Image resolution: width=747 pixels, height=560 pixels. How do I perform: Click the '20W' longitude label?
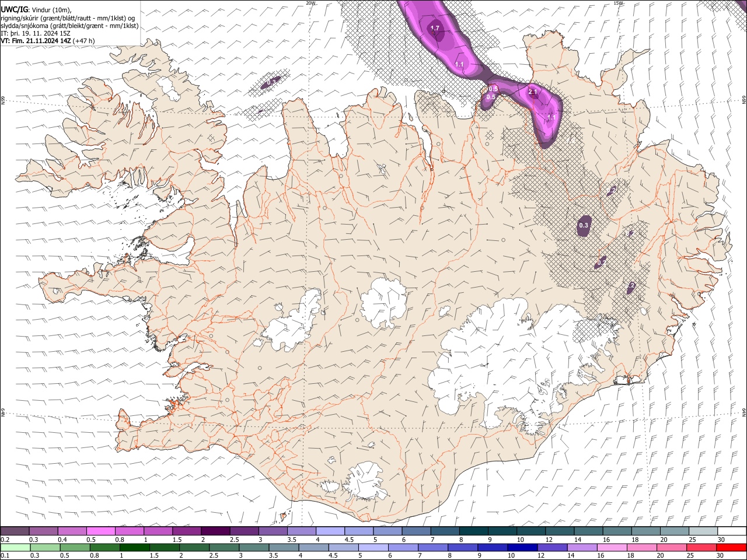[x=311, y=3]
